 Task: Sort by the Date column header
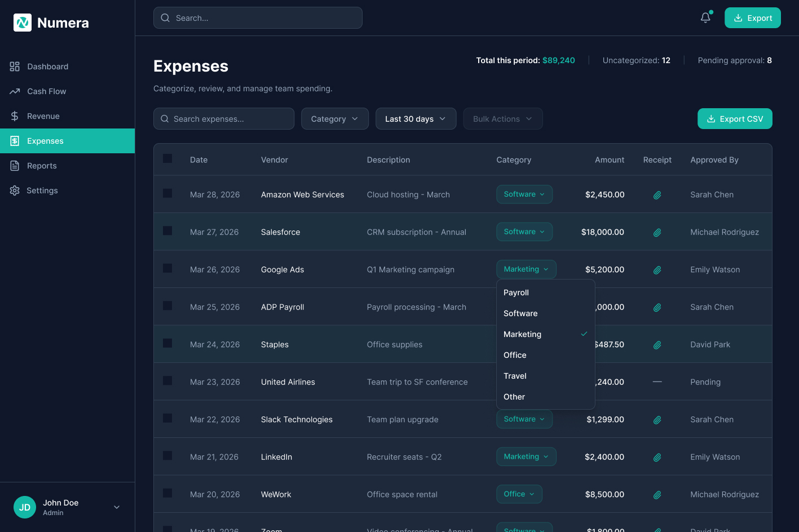199,160
